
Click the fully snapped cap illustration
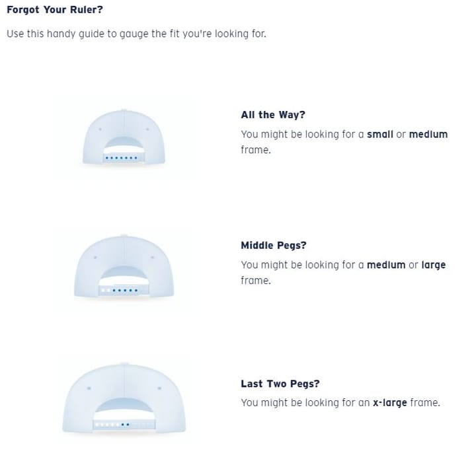pyautogui.click(x=124, y=137)
